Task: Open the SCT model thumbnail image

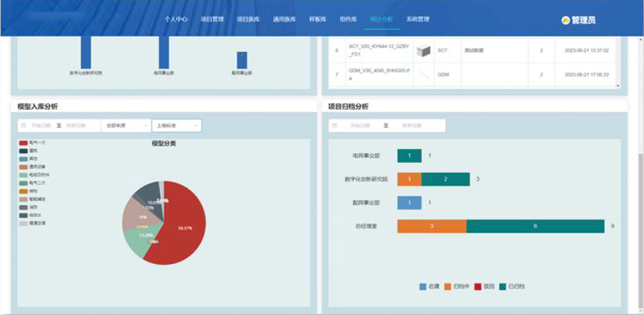Action: (x=423, y=50)
